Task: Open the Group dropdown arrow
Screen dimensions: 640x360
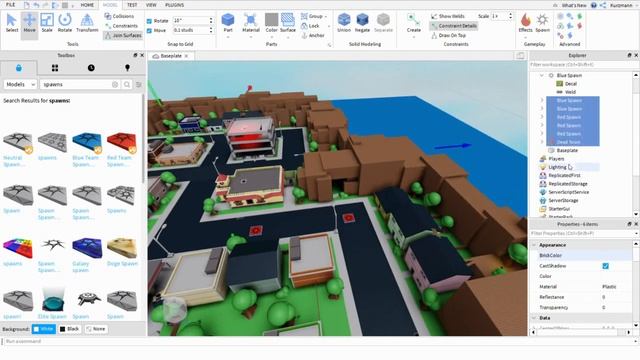Action: (x=326, y=17)
